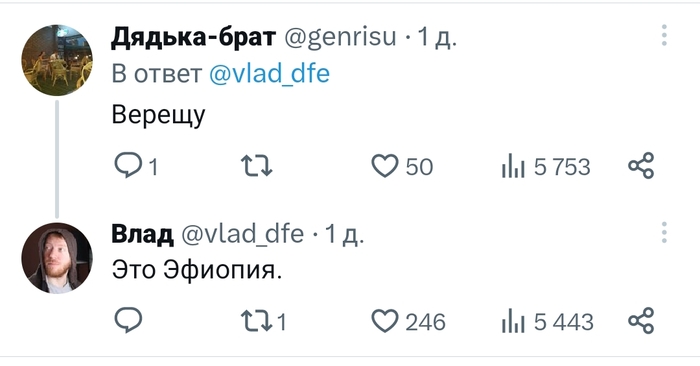Viewport: 700px width, 366px height.
Task: Share the Дядька-брат tweet
Action: (x=641, y=166)
